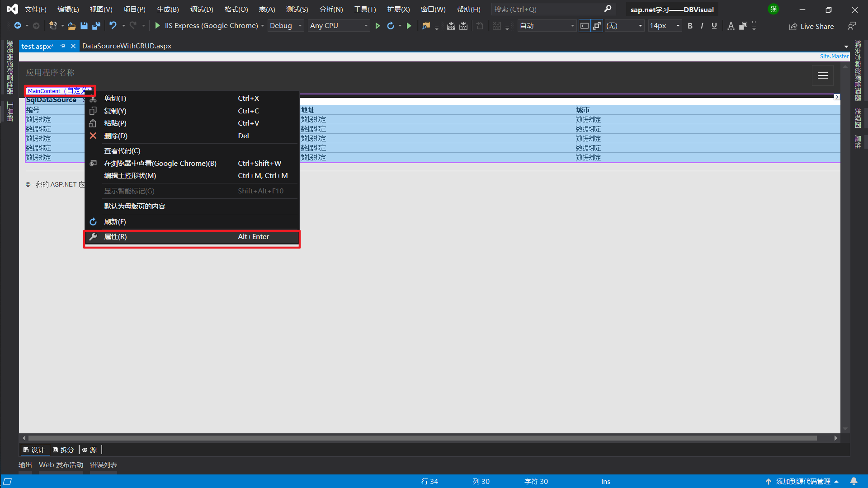Switch to 拆分 view
868x488 pixels.
coord(63,450)
